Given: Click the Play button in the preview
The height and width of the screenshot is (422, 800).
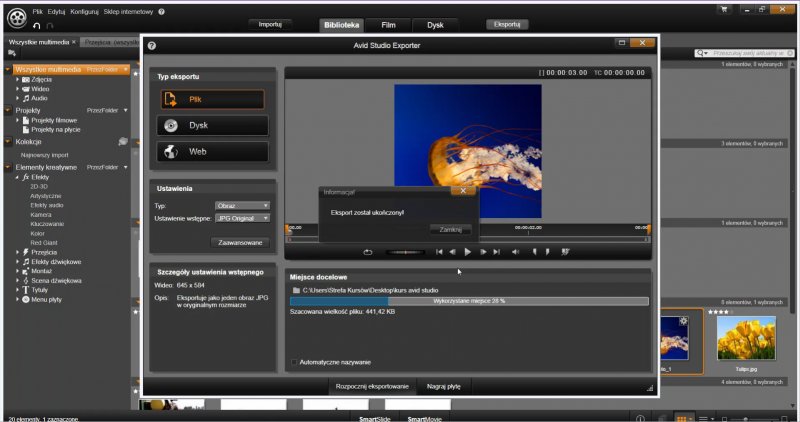Looking at the screenshot, I should [467, 253].
